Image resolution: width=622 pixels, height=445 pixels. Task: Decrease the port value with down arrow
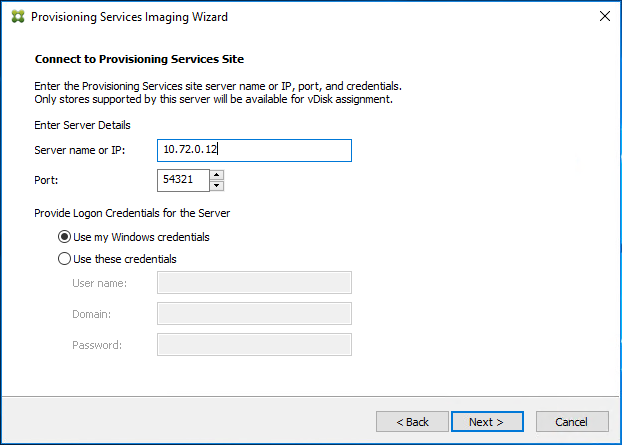point(217,186)
